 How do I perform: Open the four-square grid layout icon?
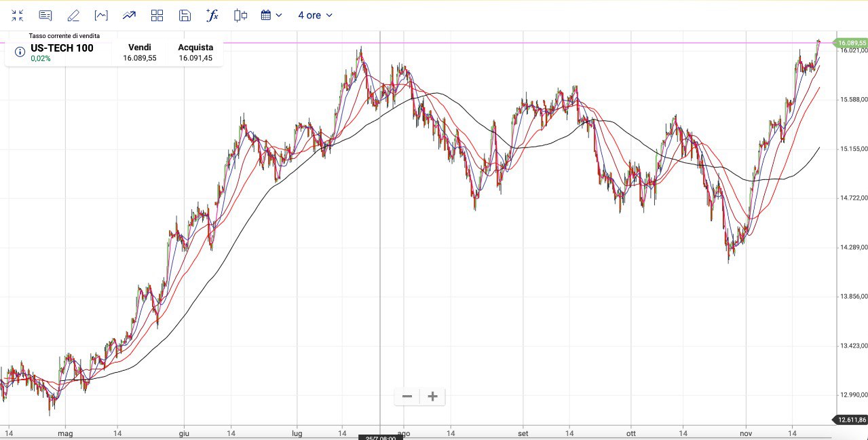coord(157,16)
